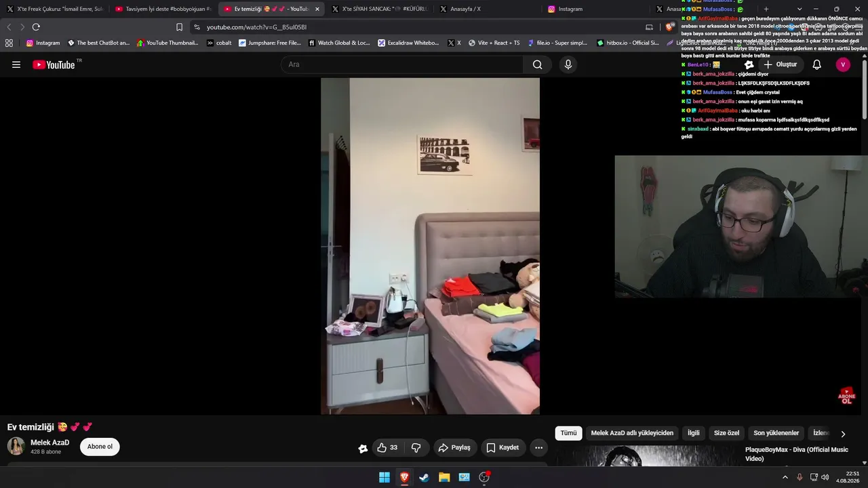The height and width of the screenshot is (488, 868).
Task: Dislike the video with thumbs down
Action: pyautogui.click(x=416, y=447)
